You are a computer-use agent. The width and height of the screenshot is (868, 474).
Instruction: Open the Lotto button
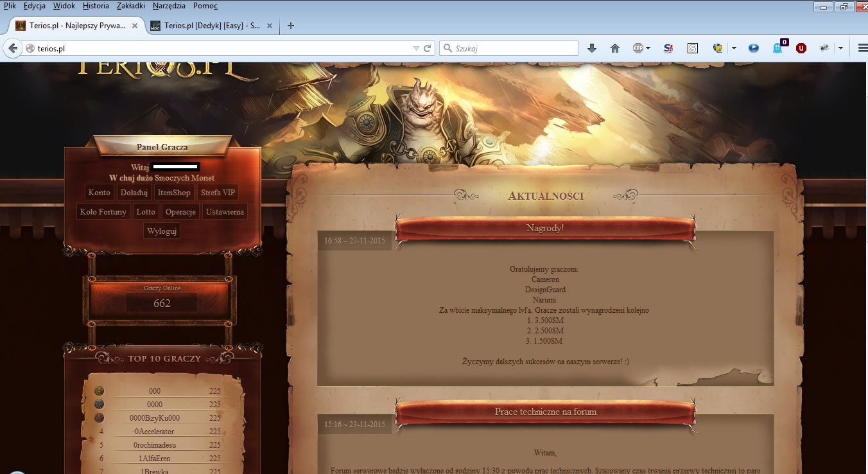146,212
